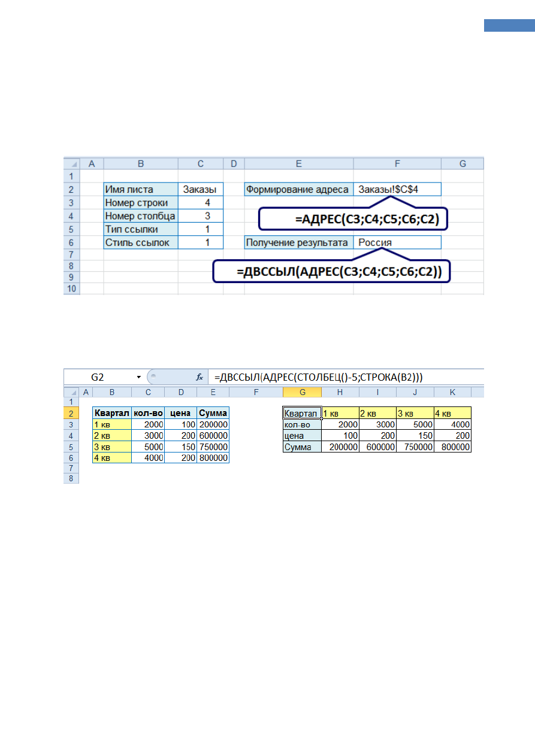The width and height of the screenshot is (535, 756).
Task: Click the value 200000 in column H
Action: coord(340,447)
